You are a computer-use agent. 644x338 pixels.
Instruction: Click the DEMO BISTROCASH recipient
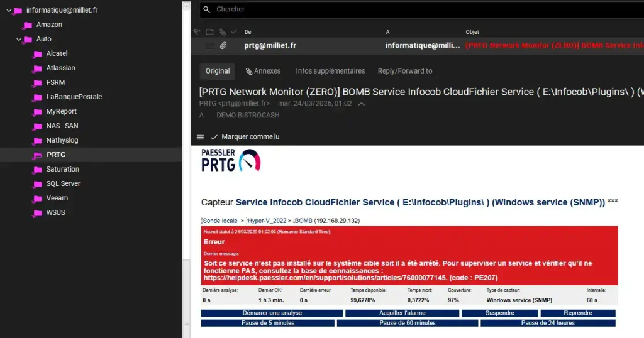click(248, 115)
